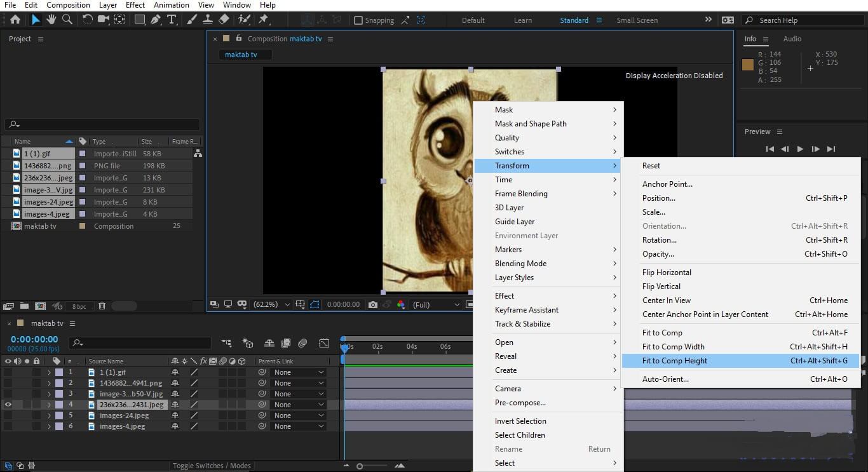868x472 pixels.
Task: Click the brown color swatch in Info panel
Action: [x=748, y=64]
